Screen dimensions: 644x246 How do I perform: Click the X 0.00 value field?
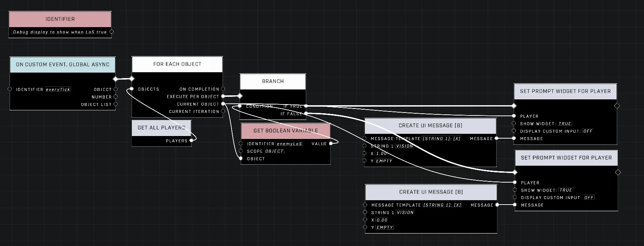(382, 220)
